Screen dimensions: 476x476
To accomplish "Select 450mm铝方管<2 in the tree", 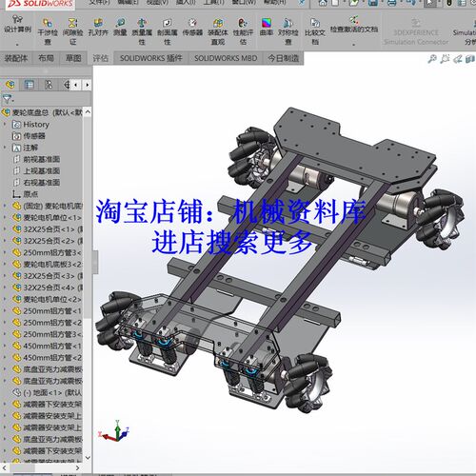I will click(x=47, y=357).
